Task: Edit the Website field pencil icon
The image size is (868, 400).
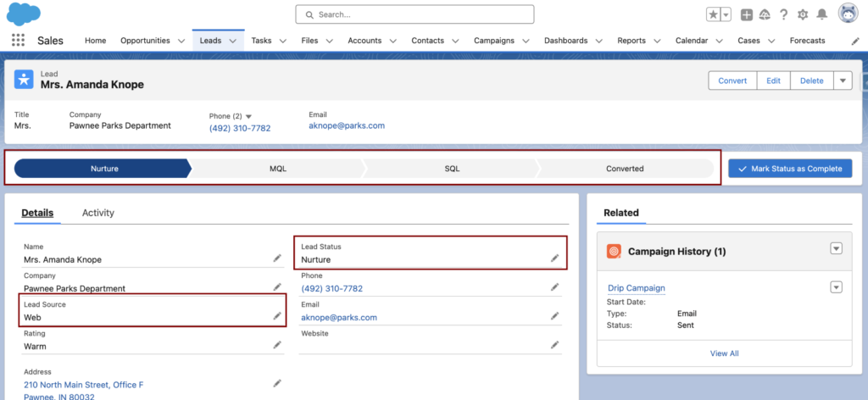Action: pos(554,345)
